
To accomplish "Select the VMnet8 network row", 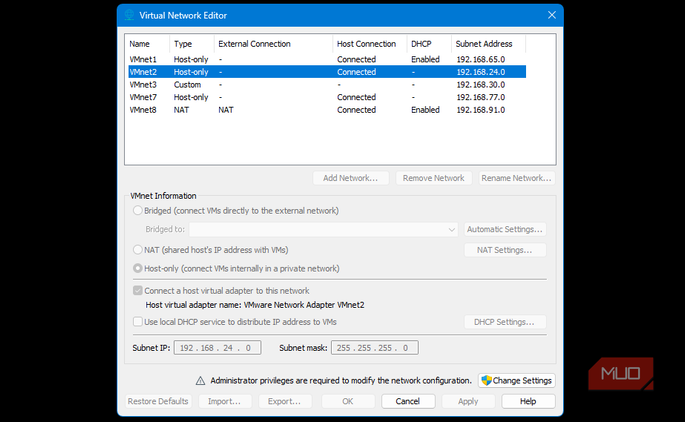I will click(327, 110).
